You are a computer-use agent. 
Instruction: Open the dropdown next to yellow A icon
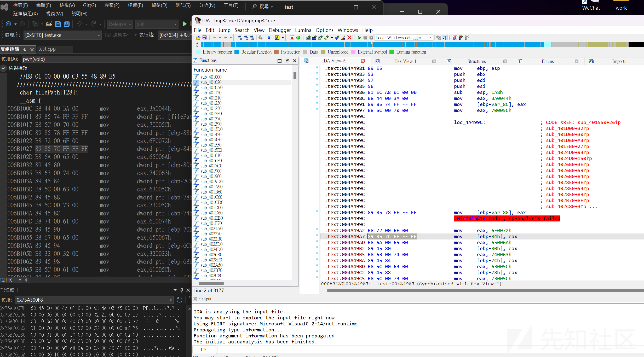283,38
